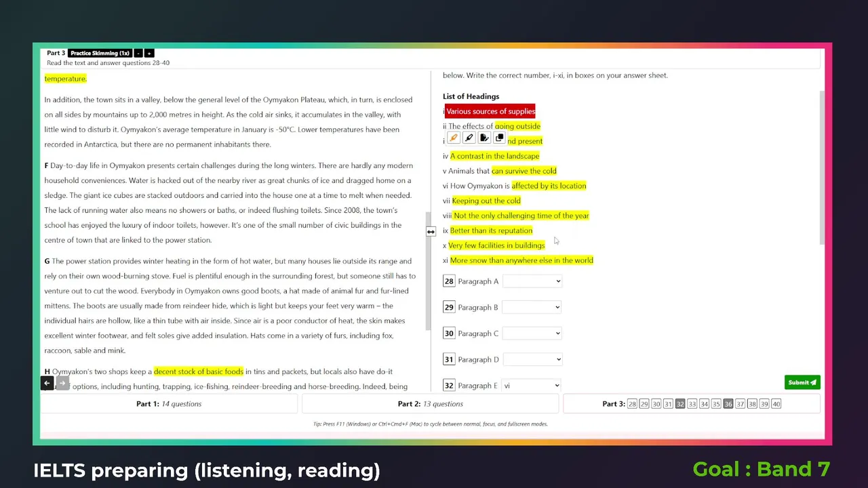This screenshot has height=488, width=868.
Task: Click heading 'A contrast in the landscape'
Action: 495,156
